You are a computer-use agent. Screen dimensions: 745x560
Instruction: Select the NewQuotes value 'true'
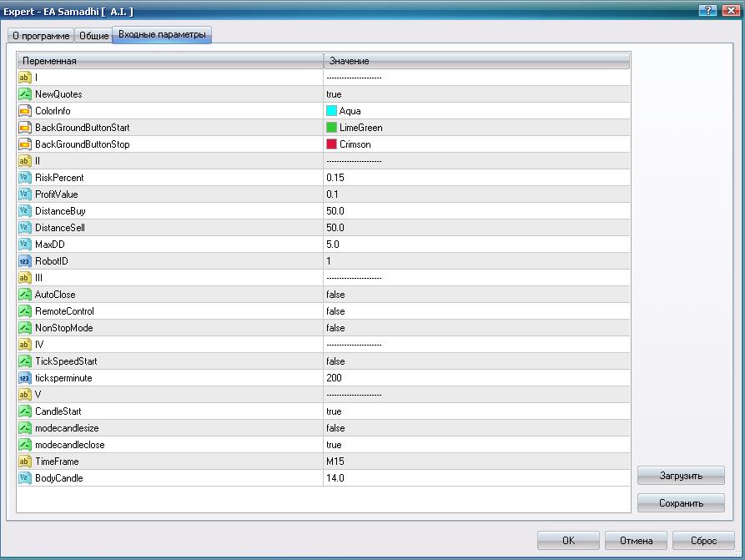(x=334, y=94)
